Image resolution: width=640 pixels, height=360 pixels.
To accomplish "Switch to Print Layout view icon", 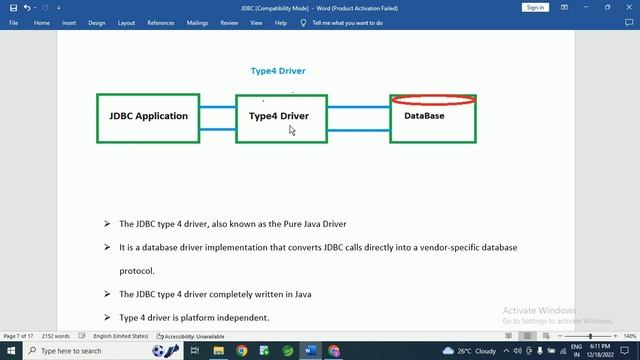I will pyautogui.click(x=527, y=336).
